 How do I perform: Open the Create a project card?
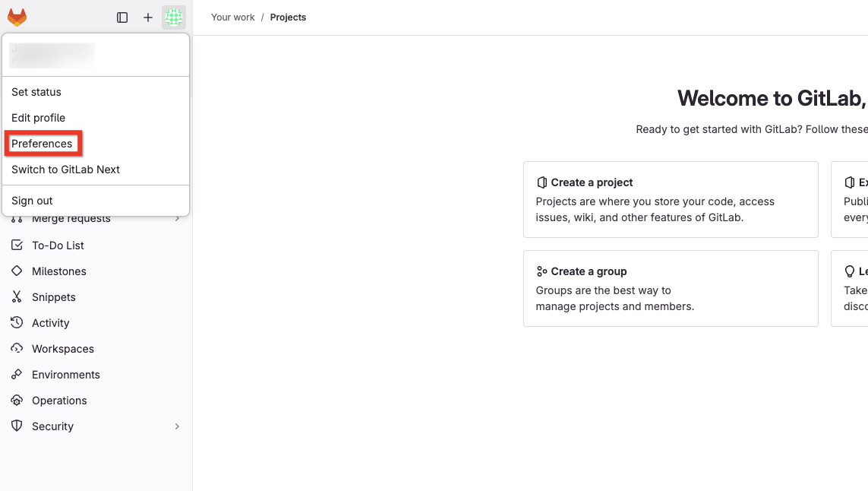coord(670,199)
